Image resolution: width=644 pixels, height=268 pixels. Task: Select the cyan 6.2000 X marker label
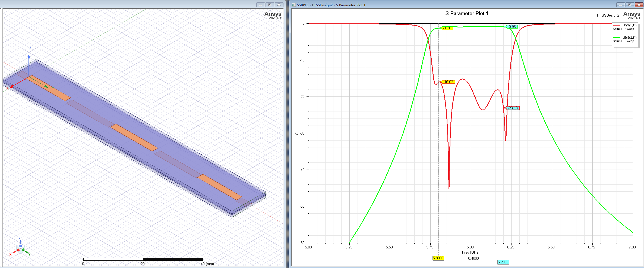click(503, 262)
